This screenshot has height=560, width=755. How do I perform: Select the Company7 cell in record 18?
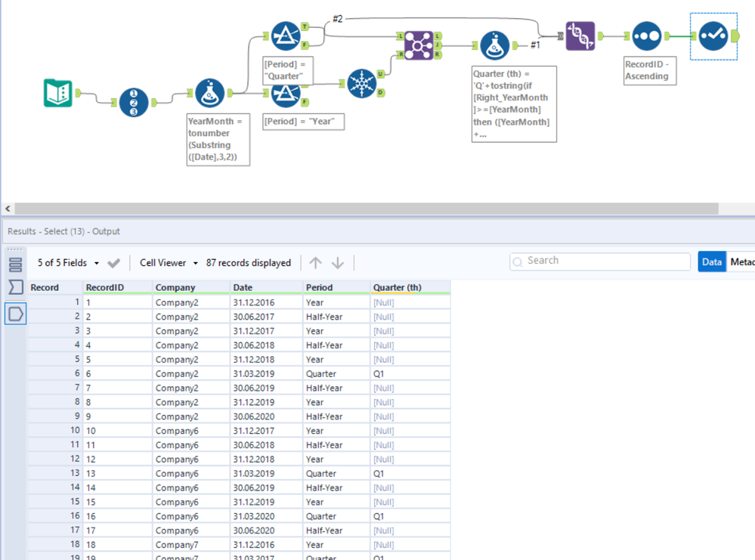(191, 545)
